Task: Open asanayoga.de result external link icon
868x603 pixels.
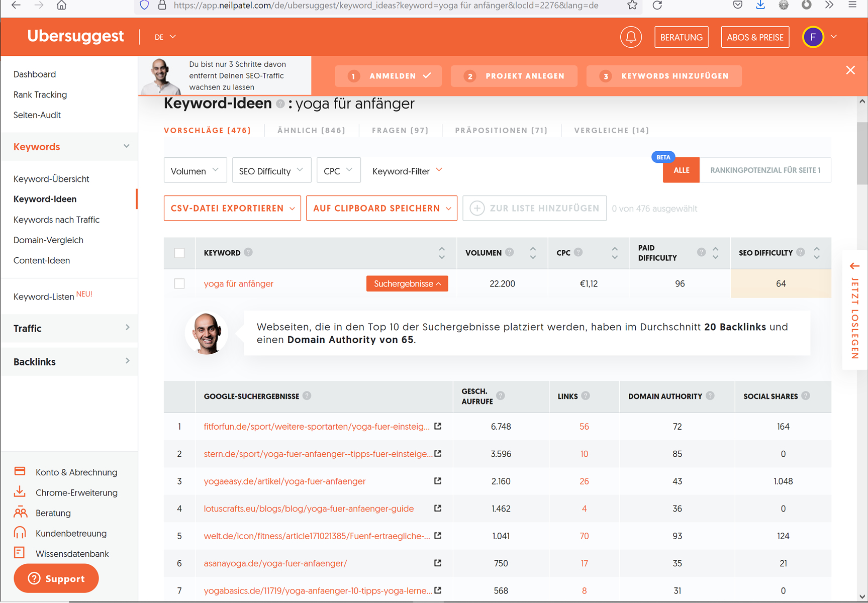Action: (x=438, y=563)
